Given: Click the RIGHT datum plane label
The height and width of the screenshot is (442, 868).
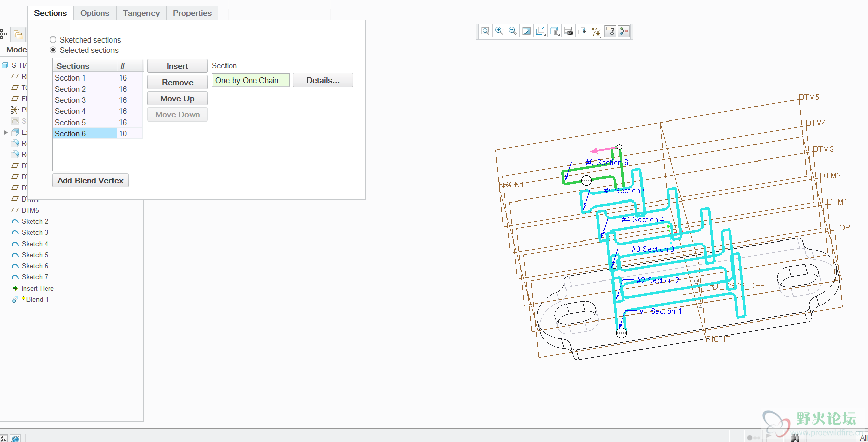Looking at the screenshot, I should [x=718, y=339].
